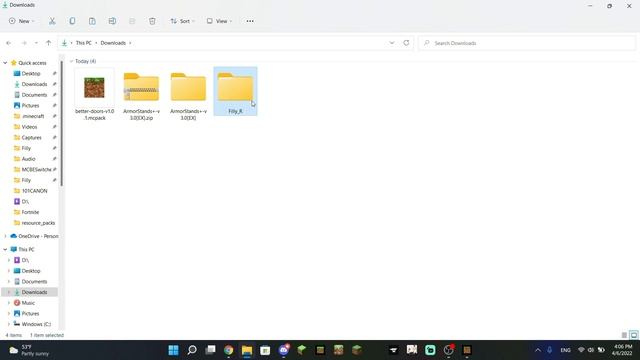This screenshot has height=360, width=640.
Task: Copy the selected item with the Copy icon
Action: click(72, 21)
